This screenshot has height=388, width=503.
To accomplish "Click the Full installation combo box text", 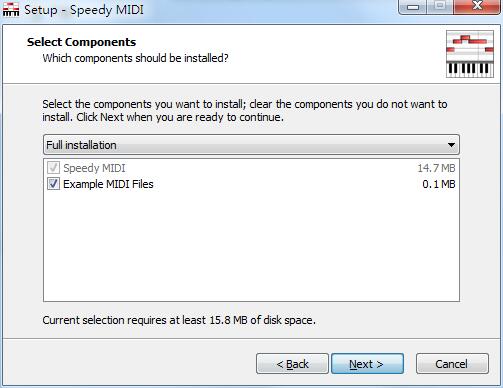I will [x=81, y=145].
